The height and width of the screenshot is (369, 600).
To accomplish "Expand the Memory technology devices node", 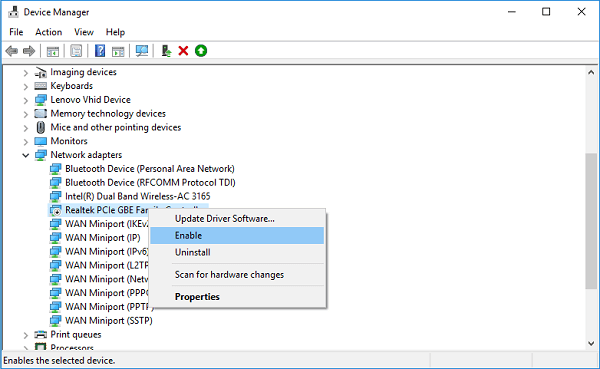I will (26, 114).
